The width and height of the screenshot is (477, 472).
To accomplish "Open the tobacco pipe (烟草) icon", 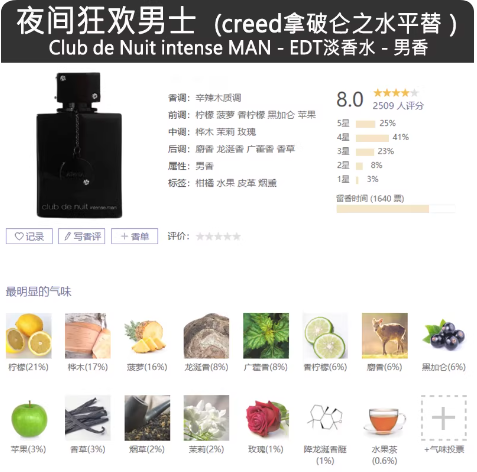I will pos(147,418).
